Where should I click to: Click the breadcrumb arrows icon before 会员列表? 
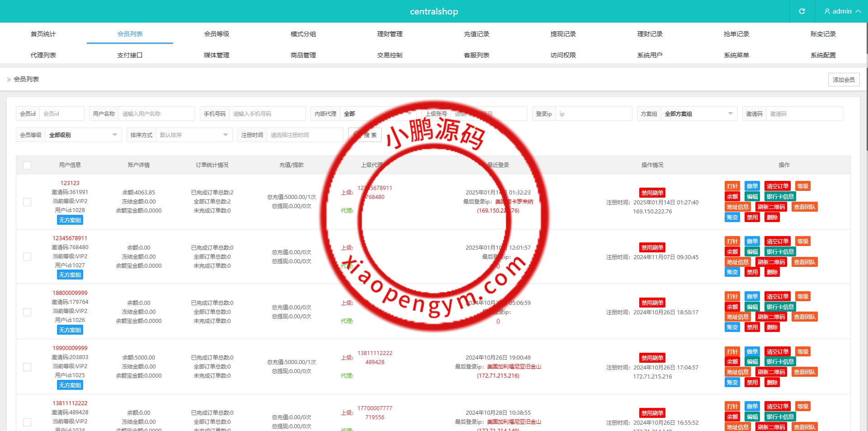tap(9, 80)
